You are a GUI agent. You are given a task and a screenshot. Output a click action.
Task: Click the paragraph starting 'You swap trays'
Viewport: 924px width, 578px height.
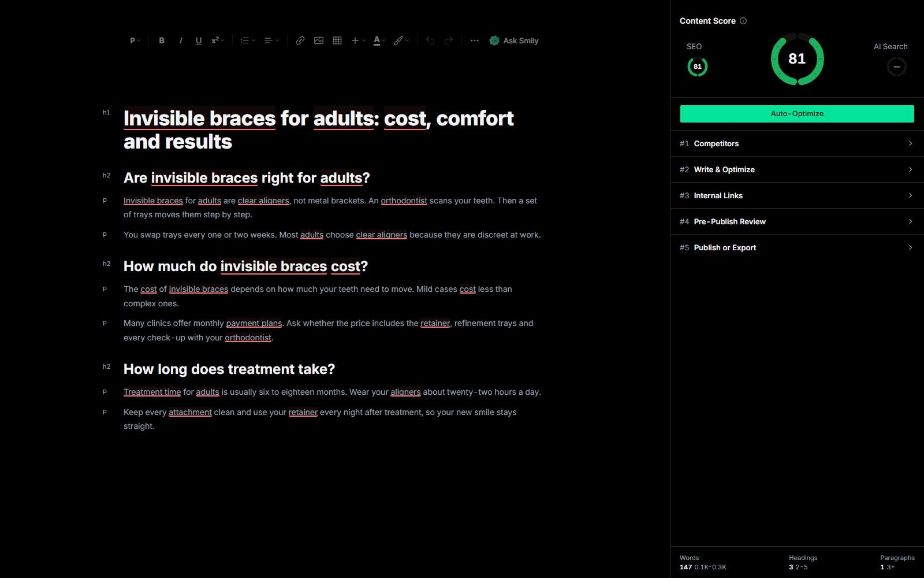coord(332,235)
